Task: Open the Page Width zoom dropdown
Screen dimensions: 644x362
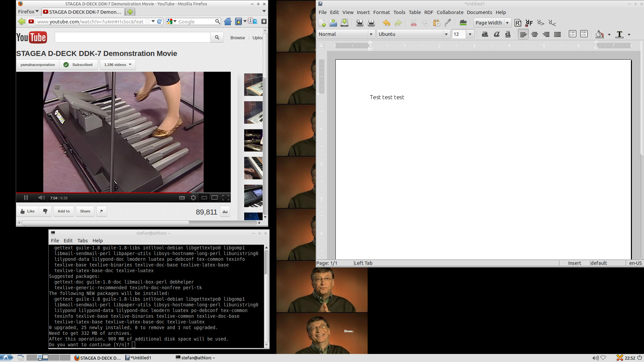Action: (x=507, y=23)
